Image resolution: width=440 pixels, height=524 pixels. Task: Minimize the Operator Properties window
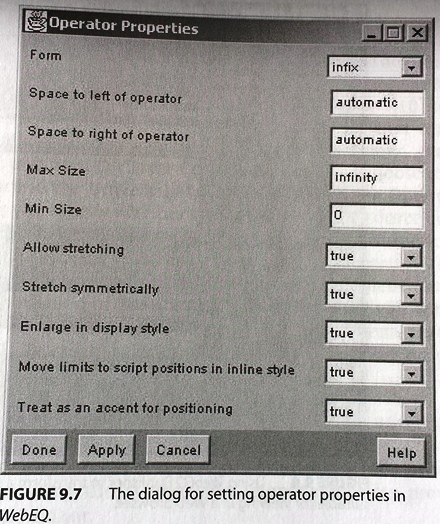tap(372, 33)
